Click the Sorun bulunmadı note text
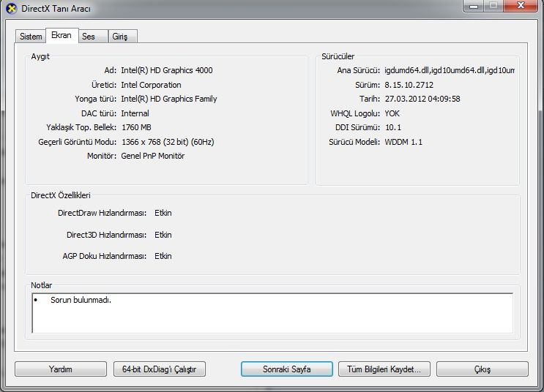Viewport: 544px width, 392px height. (x=81, y=300)
